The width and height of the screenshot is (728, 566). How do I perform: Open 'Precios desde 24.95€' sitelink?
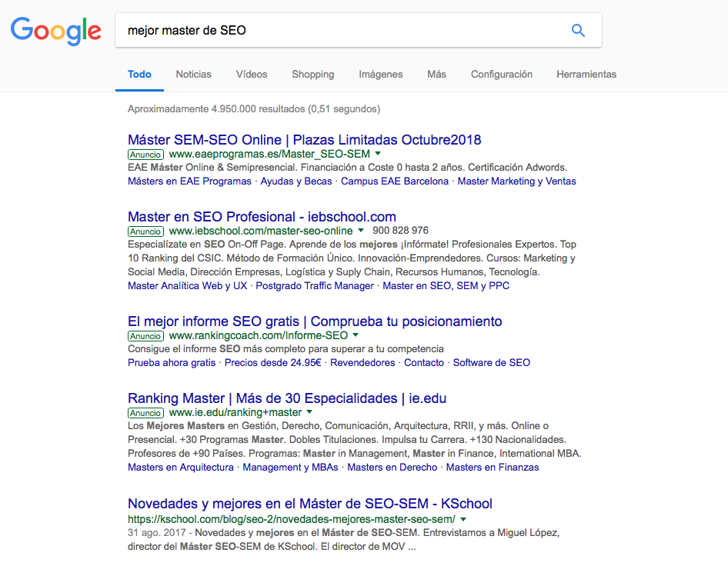[273, 363]
